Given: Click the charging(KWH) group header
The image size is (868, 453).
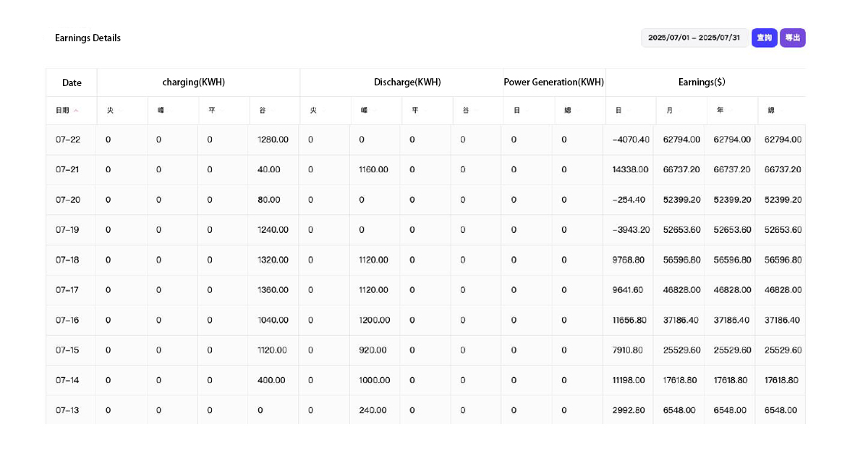Looking at the screenshot, I should pos(193,82).
